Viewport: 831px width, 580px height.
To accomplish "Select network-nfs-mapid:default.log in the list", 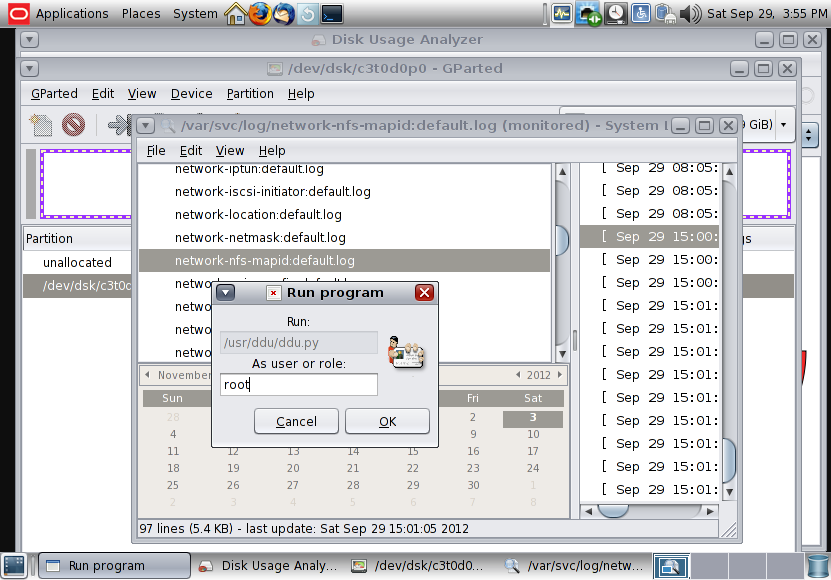I will pyautogui.click(x=344, y=260).
